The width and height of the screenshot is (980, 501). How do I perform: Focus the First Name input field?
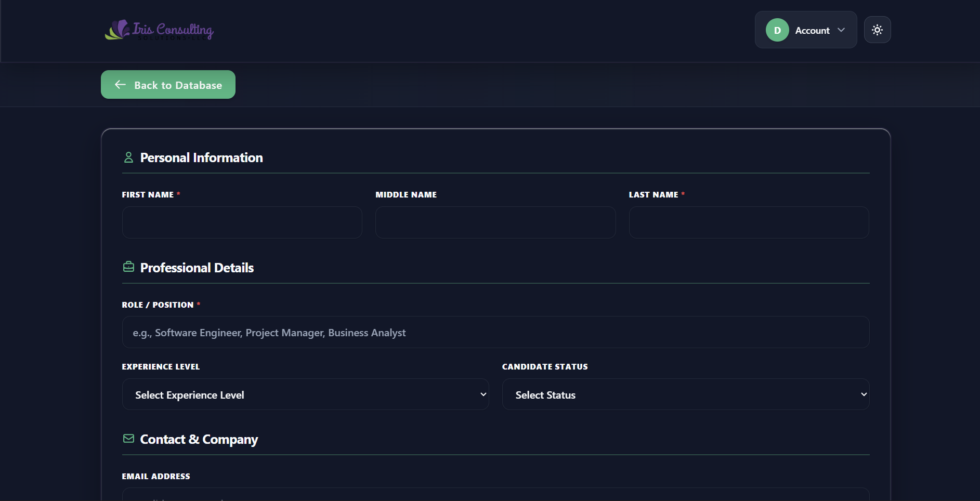coord(242,222)
